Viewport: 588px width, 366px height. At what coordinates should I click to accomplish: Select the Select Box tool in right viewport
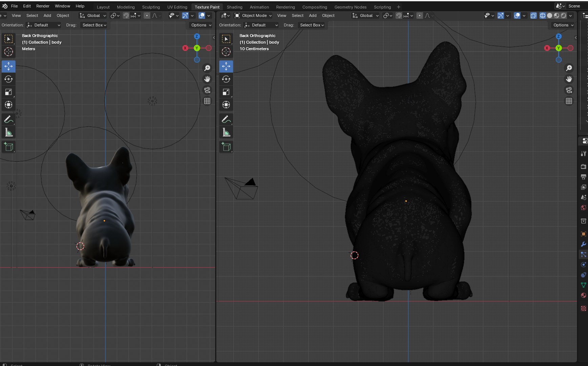pos(226,39)
